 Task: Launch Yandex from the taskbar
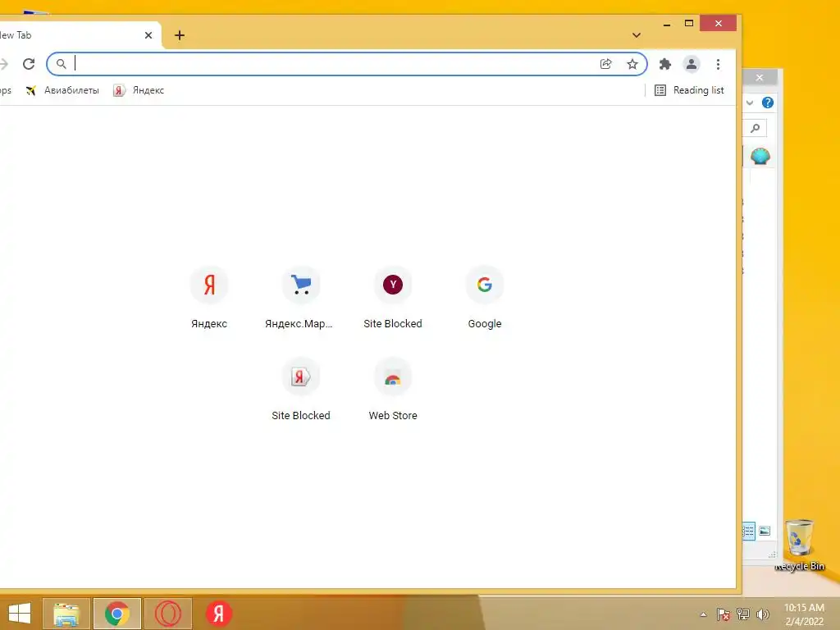(218, 614)
